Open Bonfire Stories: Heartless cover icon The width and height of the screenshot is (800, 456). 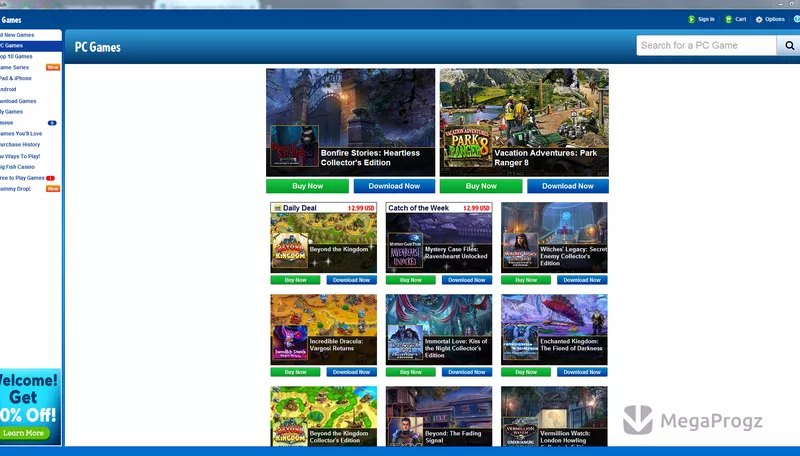294,146
